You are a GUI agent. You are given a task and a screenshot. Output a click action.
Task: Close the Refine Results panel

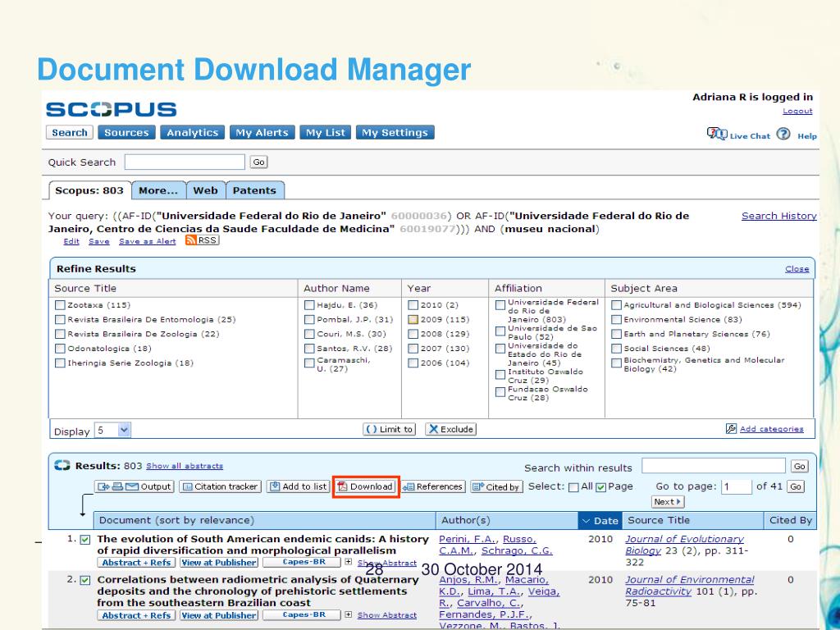(x=797, y=269)
